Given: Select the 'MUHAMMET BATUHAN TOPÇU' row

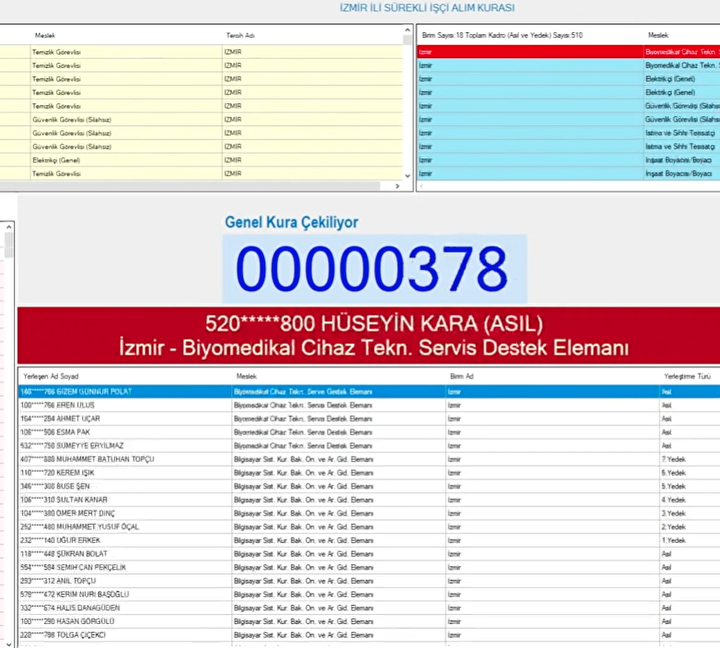Looking at the screenshot, I should point(369,459).
